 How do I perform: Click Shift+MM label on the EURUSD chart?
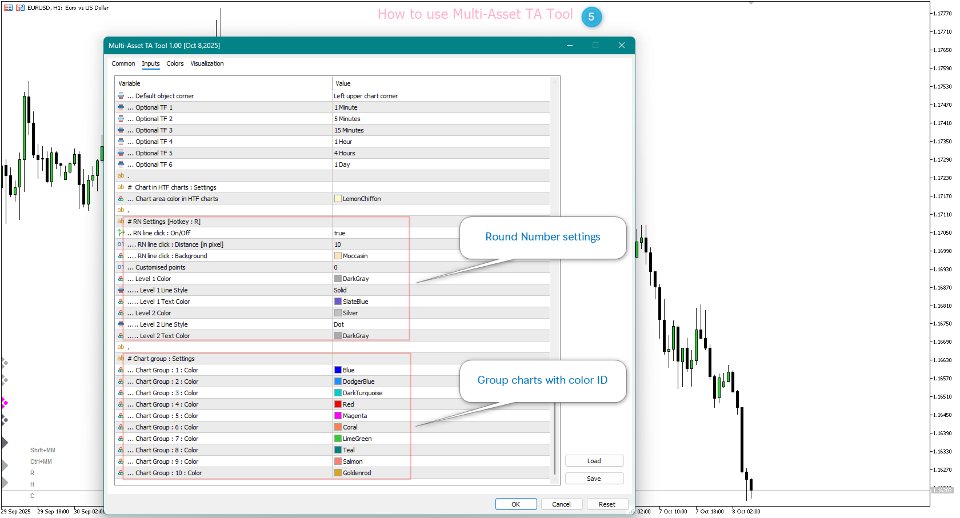(x=43, y=450)
